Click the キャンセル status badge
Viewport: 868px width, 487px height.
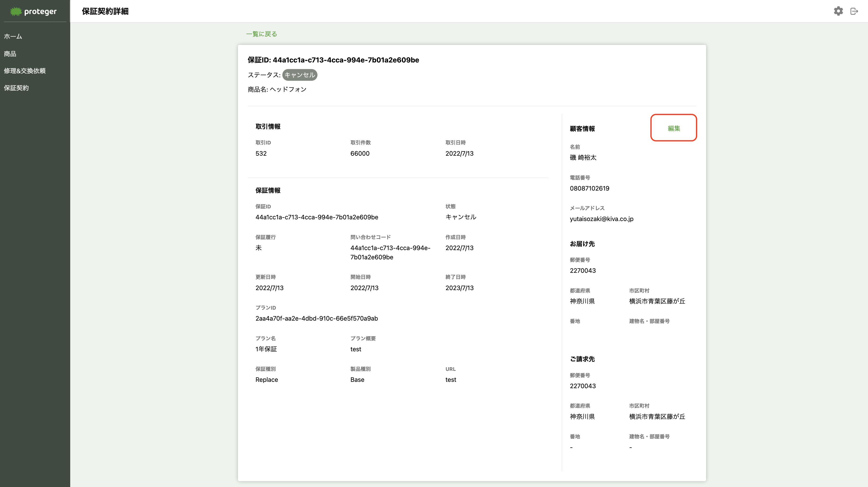coord(300,75)
